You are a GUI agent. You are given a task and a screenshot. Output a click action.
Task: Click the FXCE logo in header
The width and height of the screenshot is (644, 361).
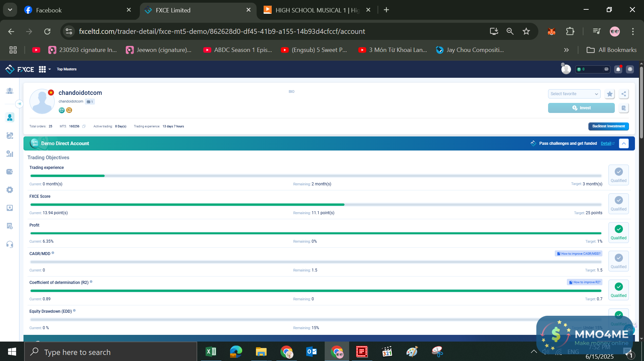pos(19,69)
